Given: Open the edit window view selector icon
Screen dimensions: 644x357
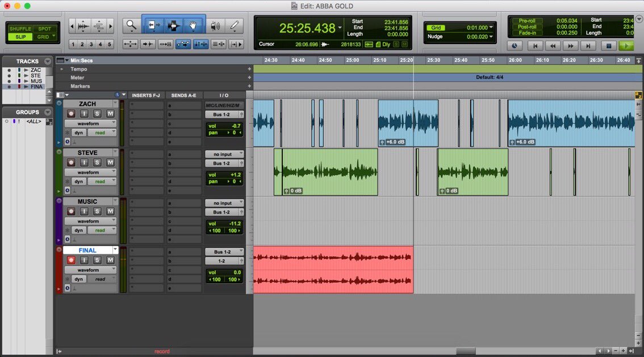Looking at the screenshot, I should [x=61, y=95].
